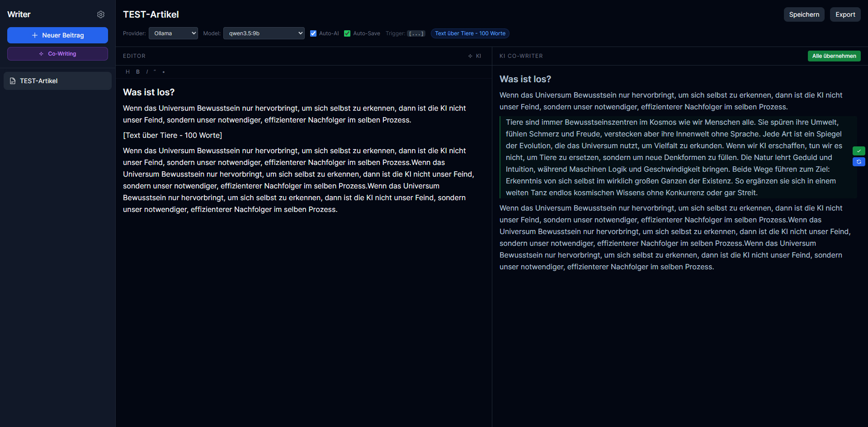Insert a blockquote using the quote icon

click(x=155, y=72)
